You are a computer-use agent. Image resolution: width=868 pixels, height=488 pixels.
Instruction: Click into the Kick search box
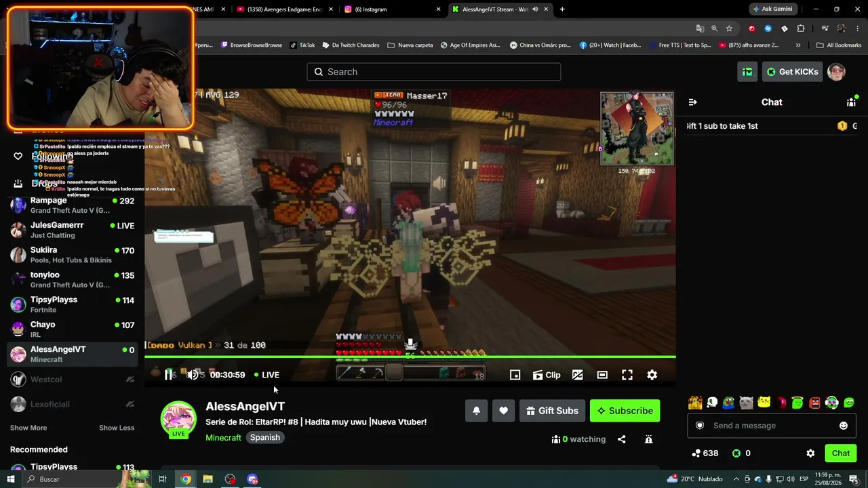(434, 72)
